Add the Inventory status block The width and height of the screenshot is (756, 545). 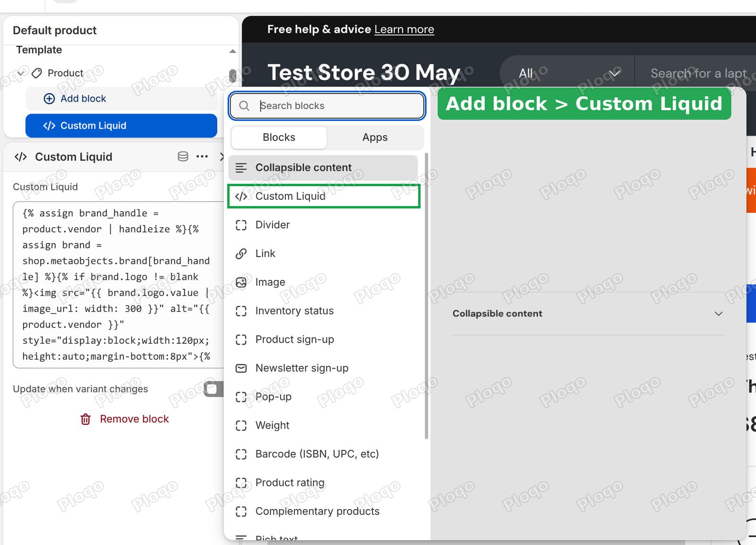323,311
